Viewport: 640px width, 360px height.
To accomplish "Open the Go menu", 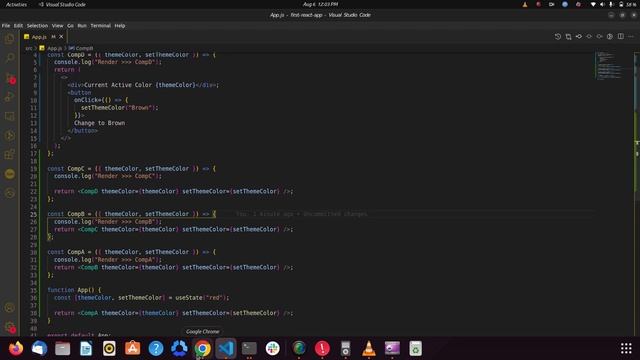I will 70,26.
